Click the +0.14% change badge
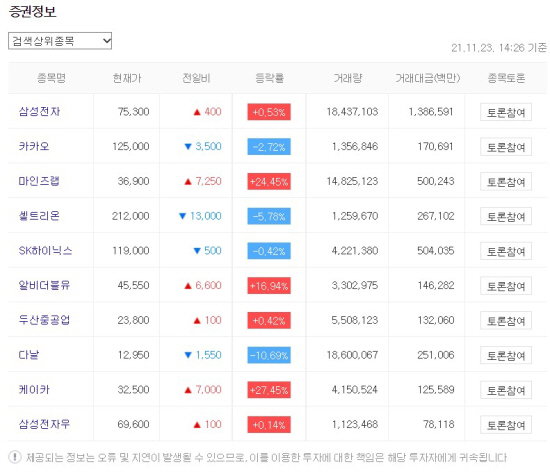 [x=269, y=424]
